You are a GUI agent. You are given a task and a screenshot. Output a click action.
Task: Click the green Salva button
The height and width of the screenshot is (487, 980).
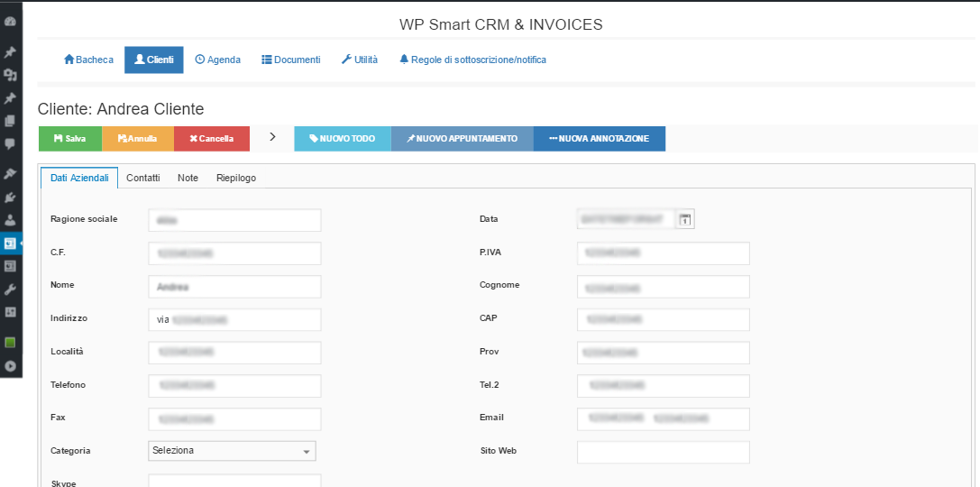point(69,139)
